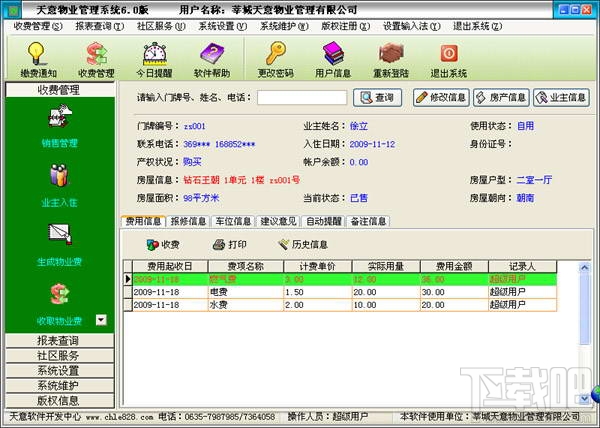This screenshot has width=600, height=428.
Task: Expand the 系统维护 sidebar section
Action: point(60,385)
